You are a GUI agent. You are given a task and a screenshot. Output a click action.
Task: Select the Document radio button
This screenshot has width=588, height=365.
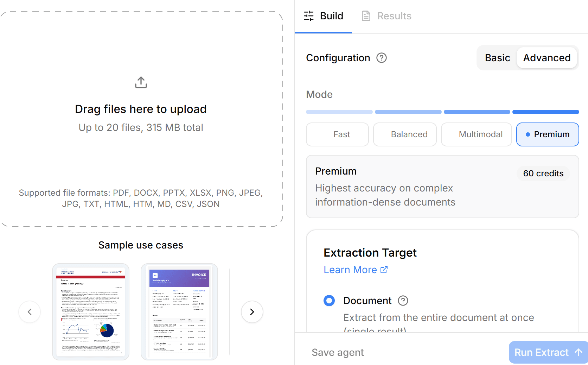329,301
